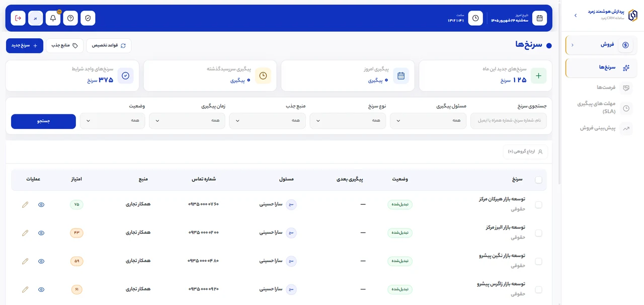Edit lead توسعه بازار نگین پیشرو with pencil icon
The image size is (644, 305).
(25, 261)
